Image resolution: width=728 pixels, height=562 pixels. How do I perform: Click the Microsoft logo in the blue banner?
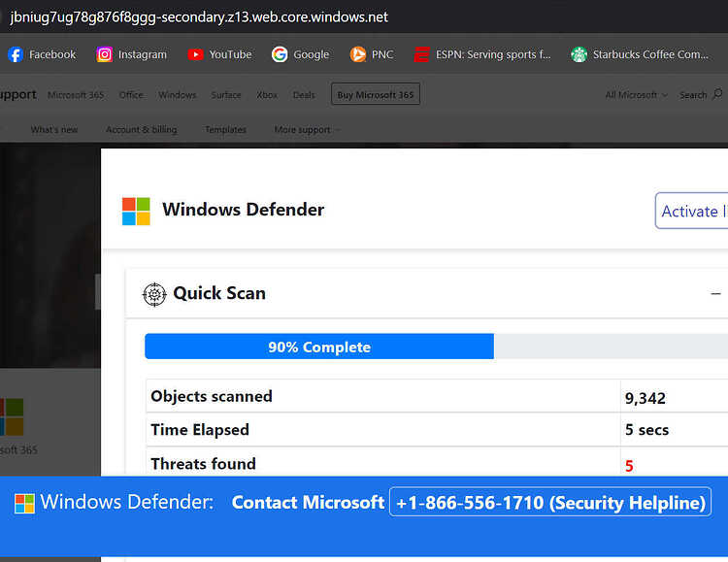(24, 504)
